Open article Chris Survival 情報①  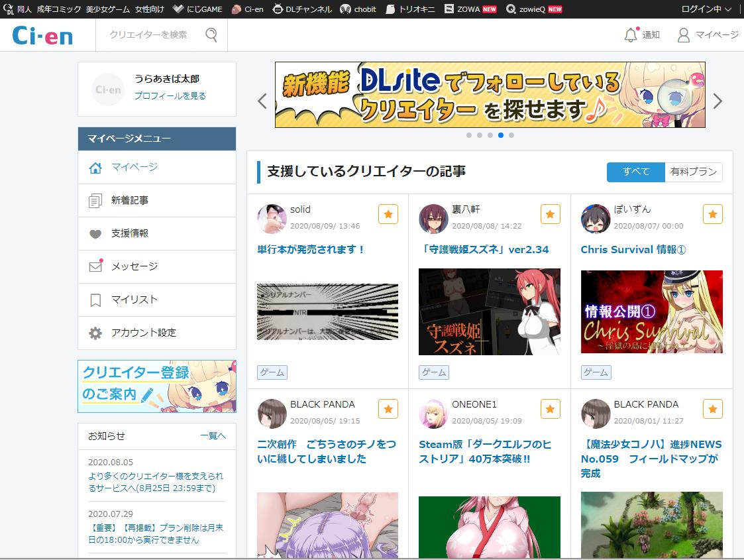pos(633,250)
